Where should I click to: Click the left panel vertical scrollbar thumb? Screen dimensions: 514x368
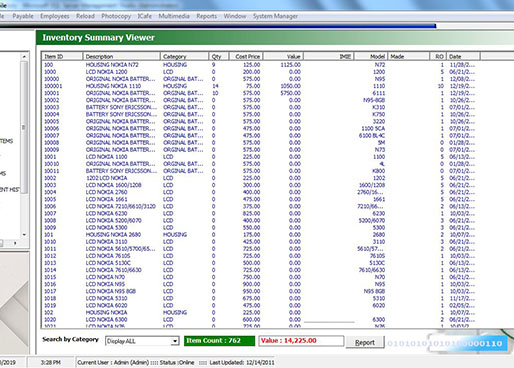click(x=23, y=127)
